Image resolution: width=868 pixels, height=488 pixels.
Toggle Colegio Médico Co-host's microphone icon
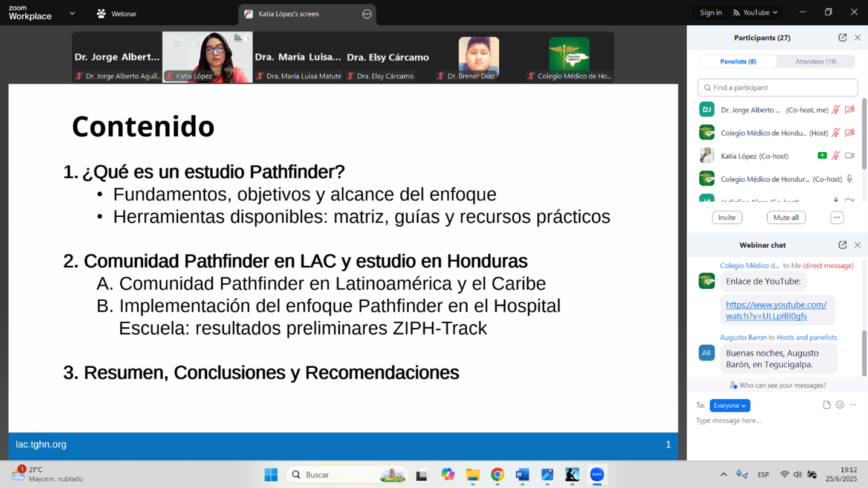click(x=849, y=179)
